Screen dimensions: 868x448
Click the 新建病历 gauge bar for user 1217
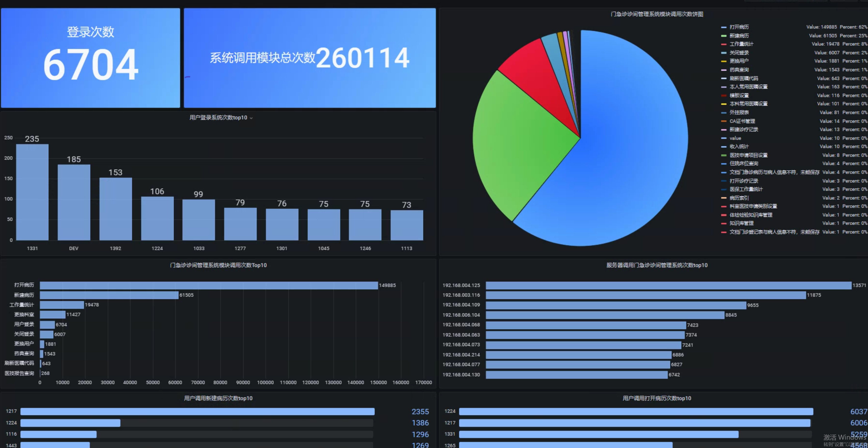pos(197,411)
